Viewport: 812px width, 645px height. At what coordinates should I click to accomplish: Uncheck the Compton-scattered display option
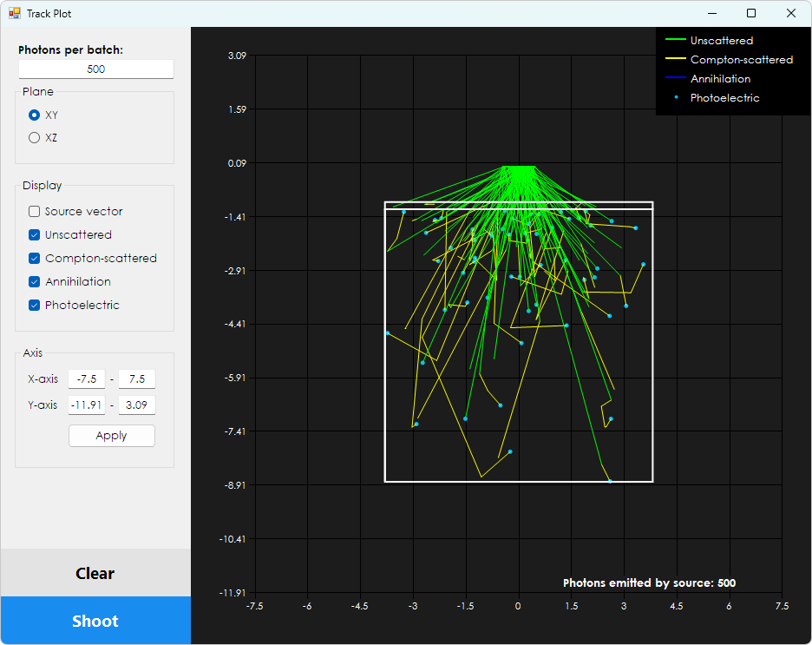33,258
